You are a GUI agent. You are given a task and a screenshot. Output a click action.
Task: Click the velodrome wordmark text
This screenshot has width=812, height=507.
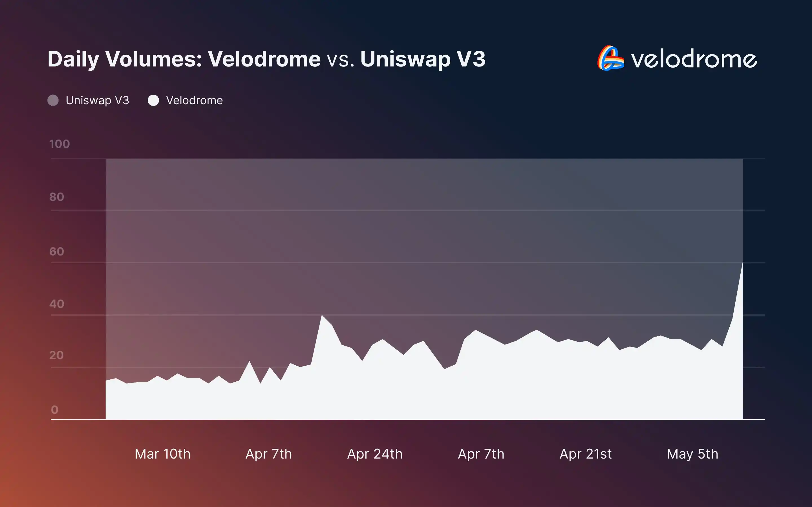[694, 59]
